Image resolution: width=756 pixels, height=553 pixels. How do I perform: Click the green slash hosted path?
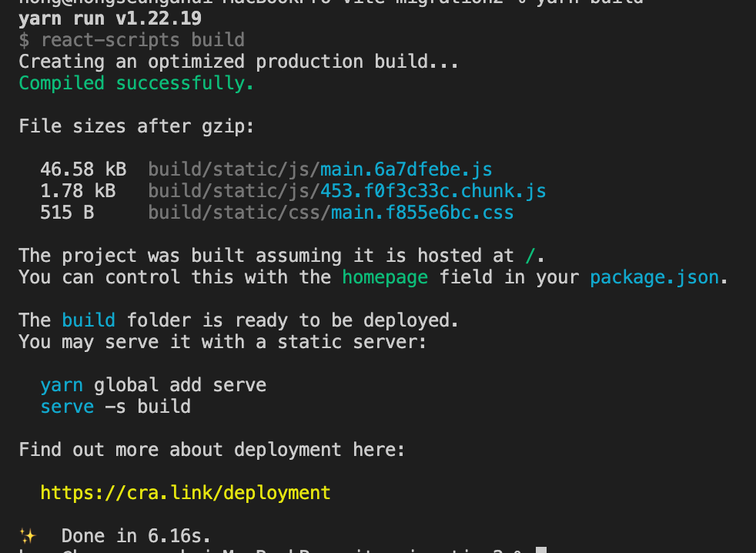[530, 256]
